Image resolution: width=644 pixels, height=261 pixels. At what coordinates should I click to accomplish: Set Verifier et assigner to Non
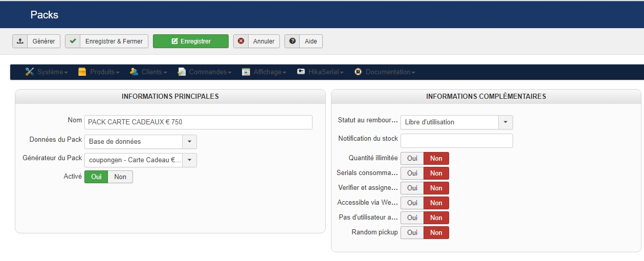[x=436, y=188]
